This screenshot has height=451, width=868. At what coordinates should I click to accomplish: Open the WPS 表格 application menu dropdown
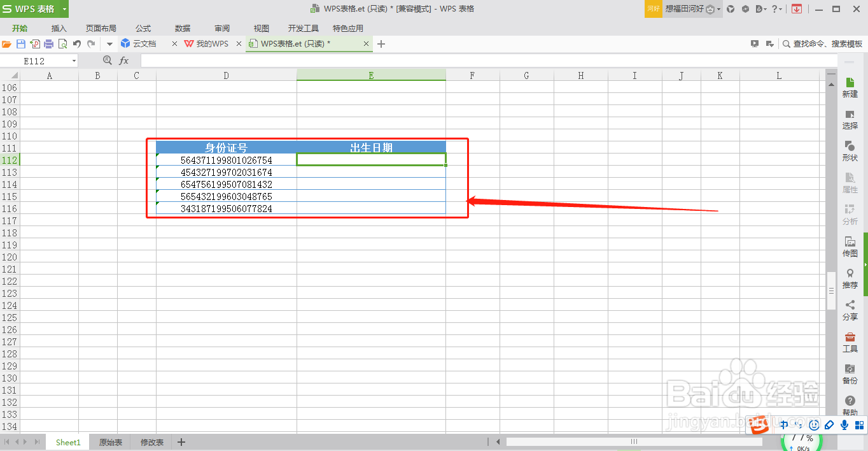[65, 9]
